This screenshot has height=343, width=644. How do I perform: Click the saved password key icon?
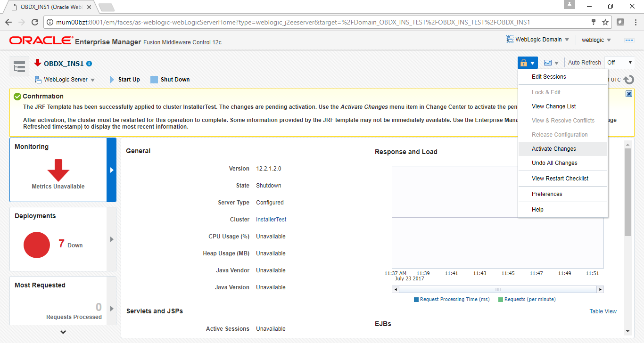[x=594, y=22]
